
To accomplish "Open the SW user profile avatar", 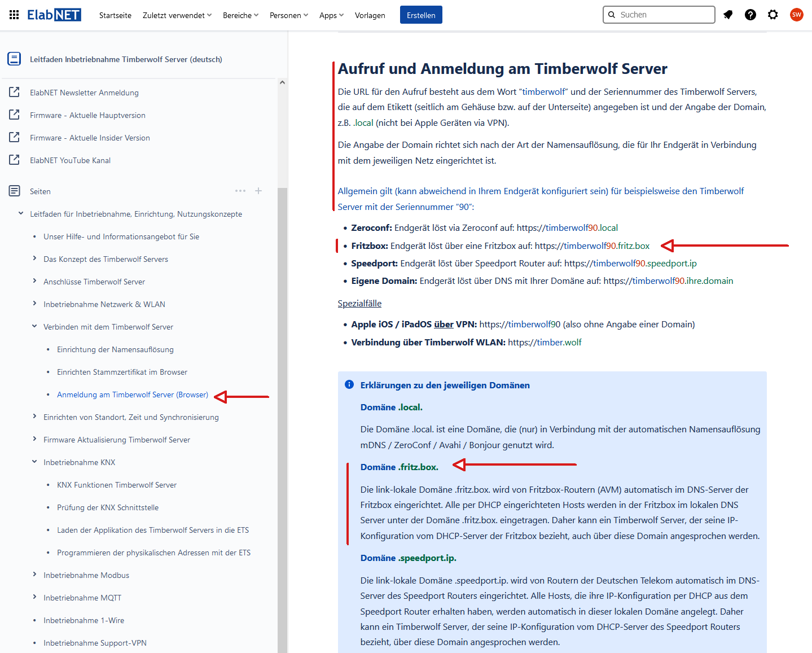I will [796, 15].
